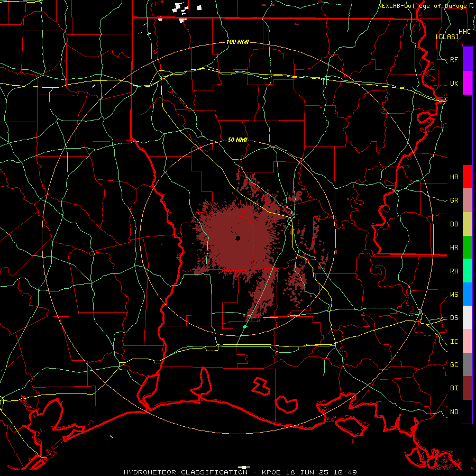This screenshot has width=476, height=476.
Task: Click the HHC product label
Action: point(464,32)
